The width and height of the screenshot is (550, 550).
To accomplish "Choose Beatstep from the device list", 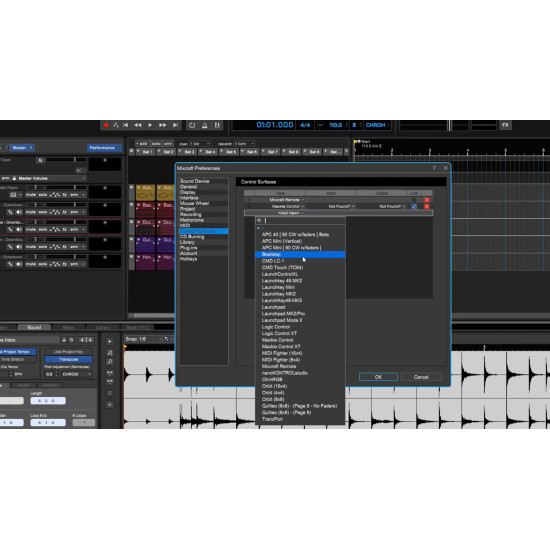I will coord(300,254).
